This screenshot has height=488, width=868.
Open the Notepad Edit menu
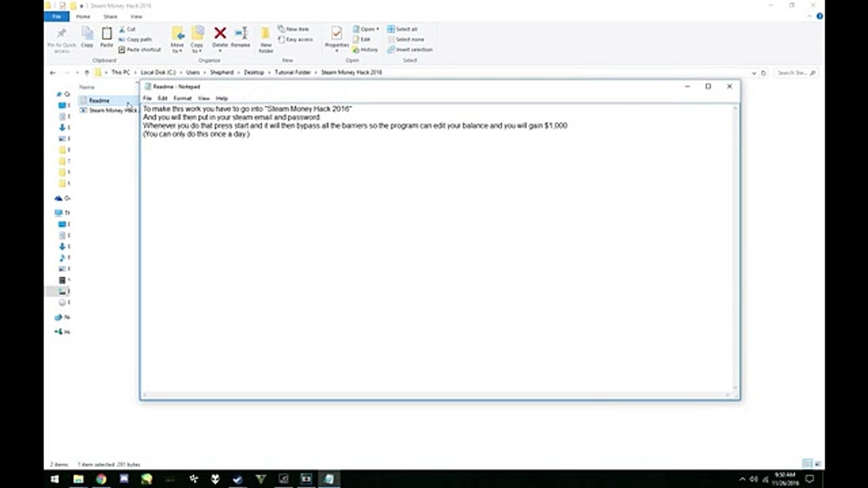(x=163, y=98)
